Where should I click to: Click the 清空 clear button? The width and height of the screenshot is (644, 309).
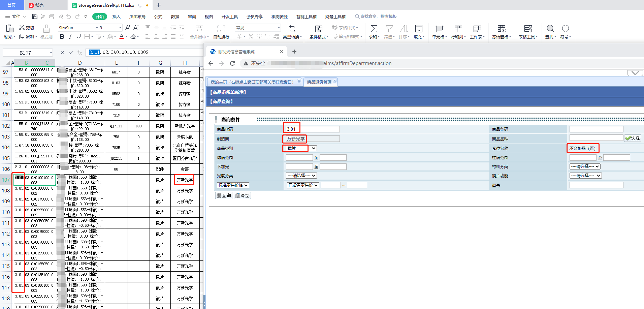243,195
